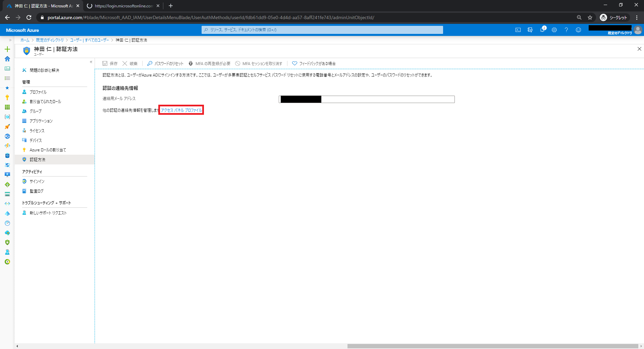Viewport: 644px width, 349px height.
Task: Open the notifications bell icon
Action: click(x=542, y=30)
